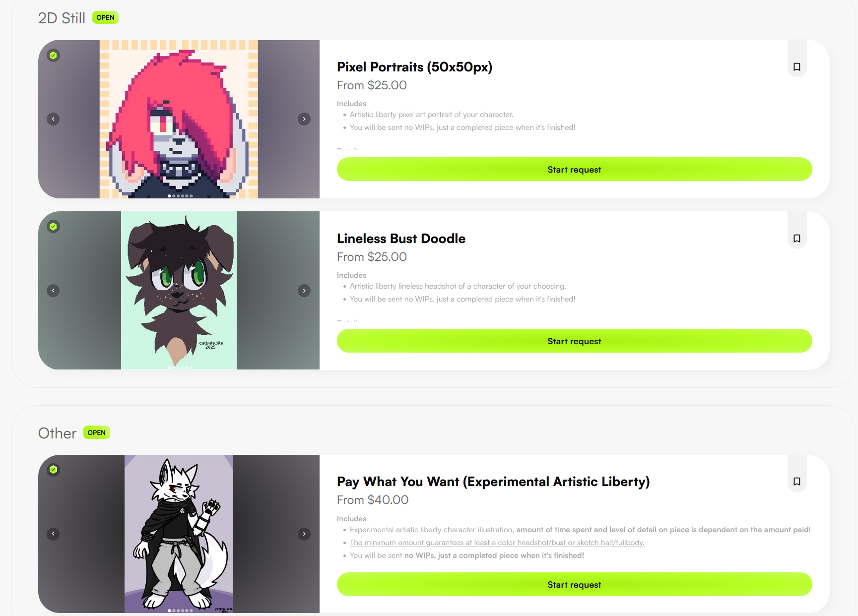Bookmark the Lineless Bust Doodle listing
Image resolution: width=858 pixels, height=616 pixels.
[x=796, y=239]
